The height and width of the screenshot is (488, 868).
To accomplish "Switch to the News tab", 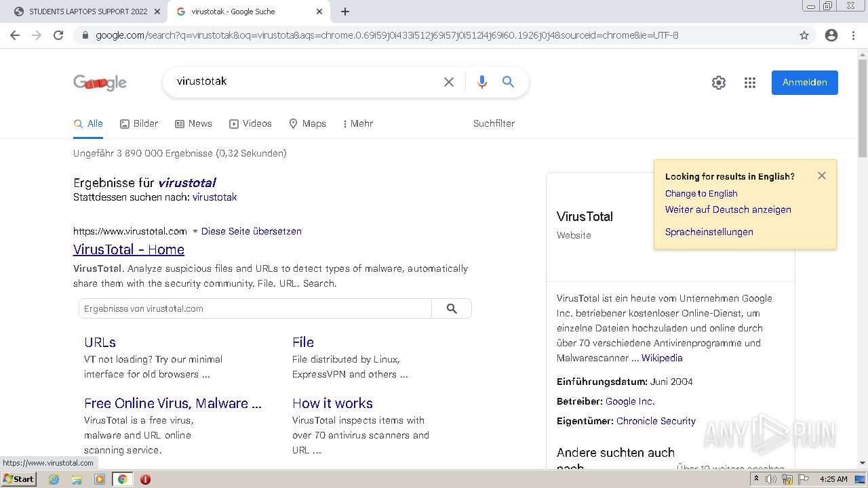I will [193, 123].
